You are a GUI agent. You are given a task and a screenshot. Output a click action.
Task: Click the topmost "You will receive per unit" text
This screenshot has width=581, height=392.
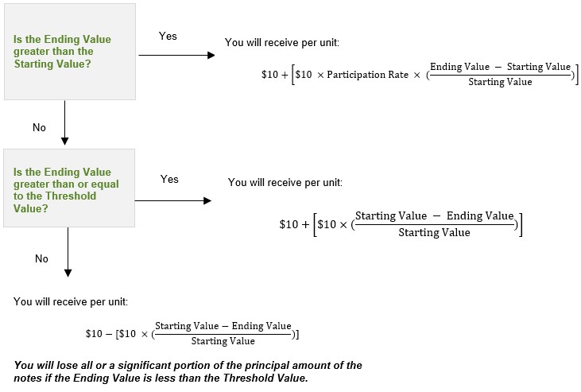[282, 42]
